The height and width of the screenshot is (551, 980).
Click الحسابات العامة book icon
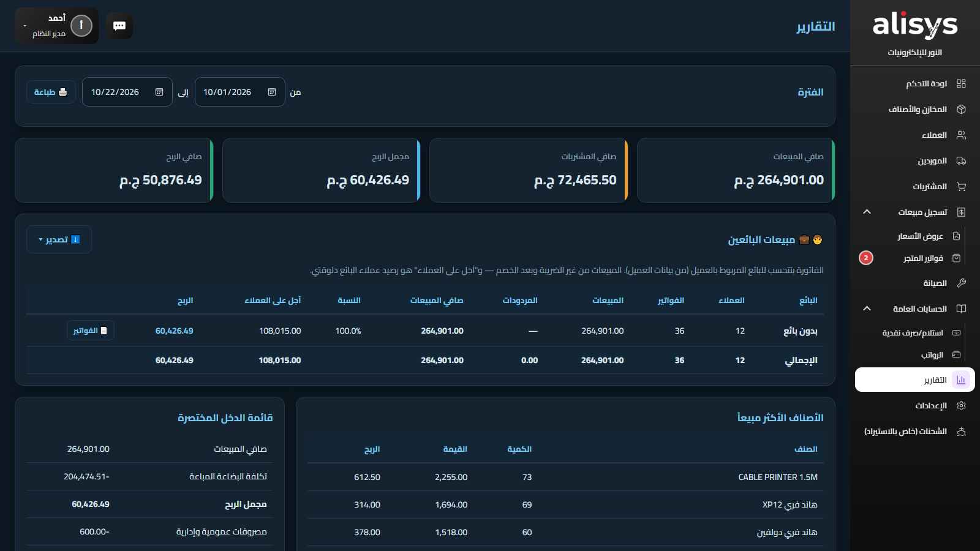(x=961, y=309)
